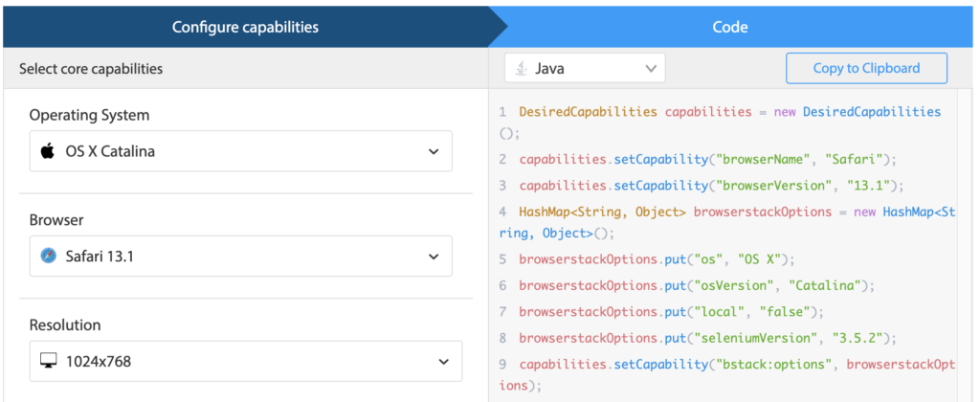Click the Copy to Clipboard button
980x402 pixels.
(866, 68)
